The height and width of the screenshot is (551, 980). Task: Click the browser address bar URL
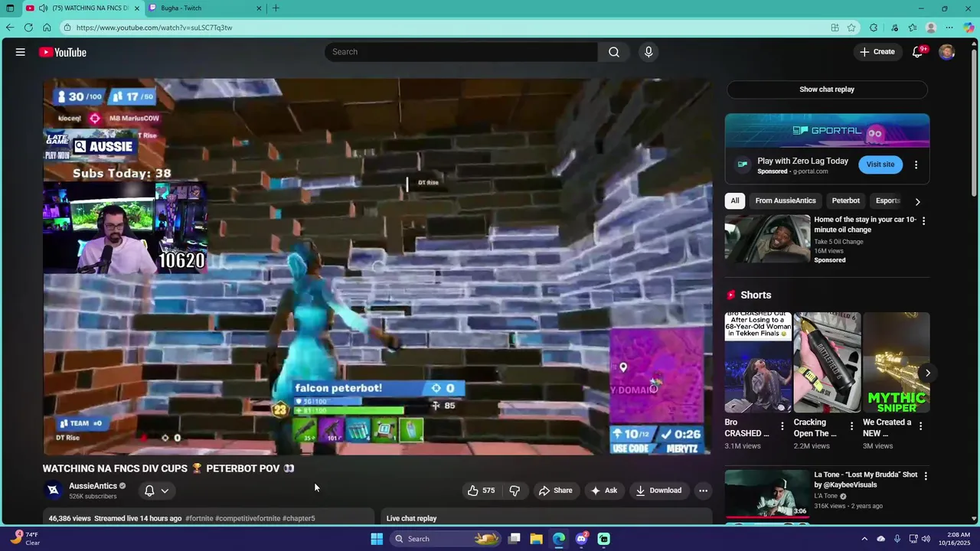coord(154,28)
